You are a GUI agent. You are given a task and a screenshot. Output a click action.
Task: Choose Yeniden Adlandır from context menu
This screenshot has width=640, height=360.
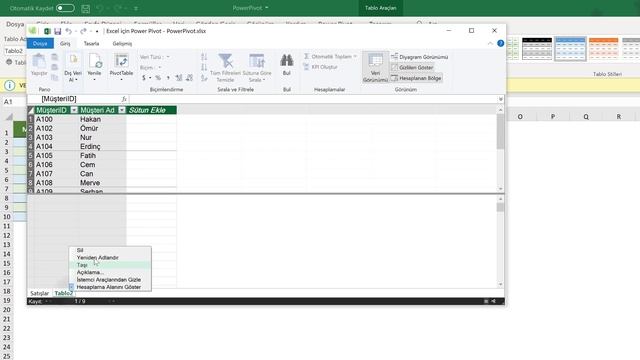pyautogui.click(x=110, y=258)
